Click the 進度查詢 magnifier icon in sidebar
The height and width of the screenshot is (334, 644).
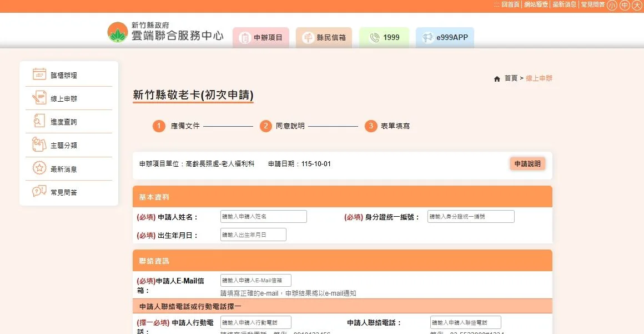(39, 121)
